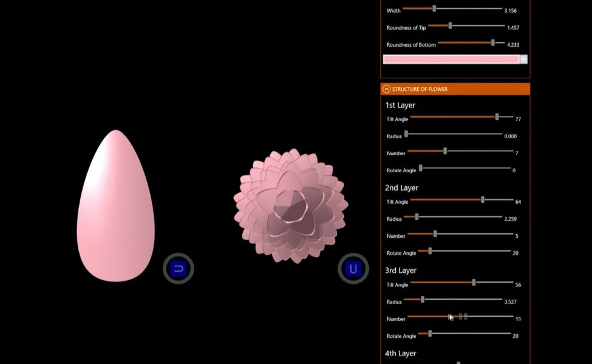Click the blue U icon beside the flower
The height and width of the screenshot is (364, 592).
click(x=353, y=268)
